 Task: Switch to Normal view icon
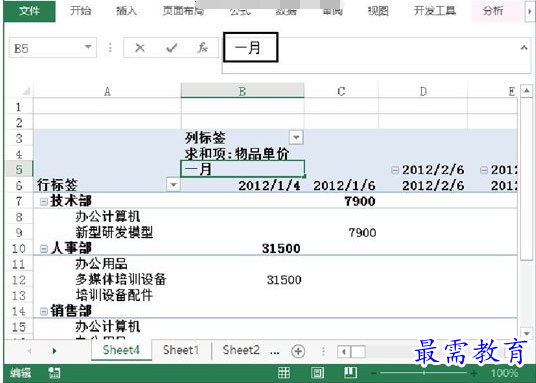point(284,373)
